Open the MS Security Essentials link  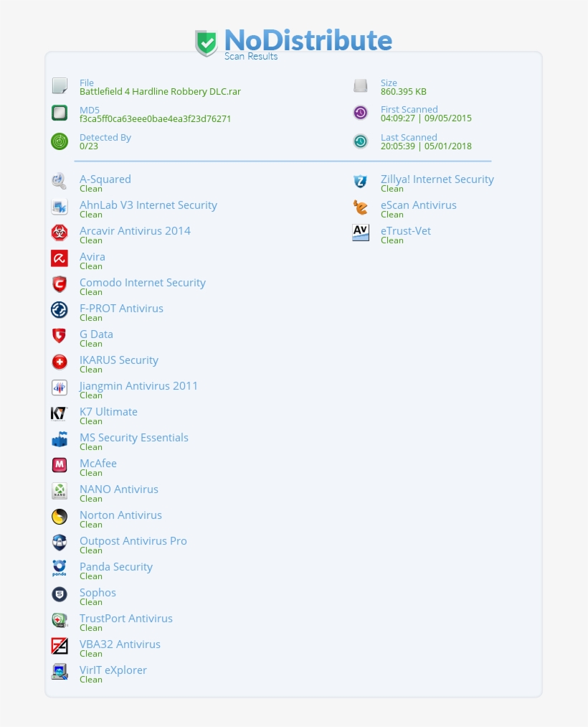133,437
